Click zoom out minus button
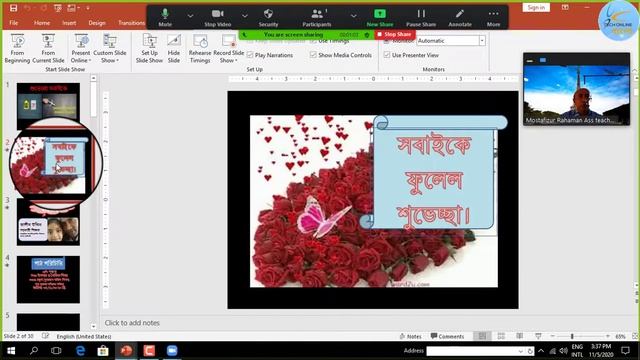 click(x=552, y=336)
